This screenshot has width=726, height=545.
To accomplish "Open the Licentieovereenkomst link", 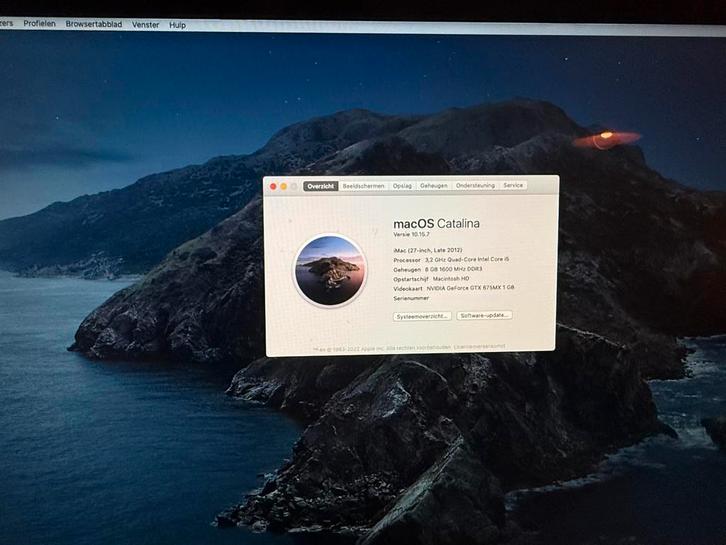I will tap(479, 346).
